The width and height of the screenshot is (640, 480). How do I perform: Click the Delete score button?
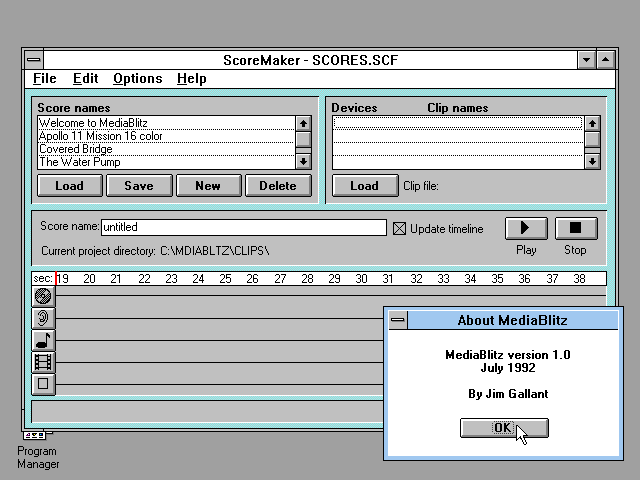click(278, 186)
